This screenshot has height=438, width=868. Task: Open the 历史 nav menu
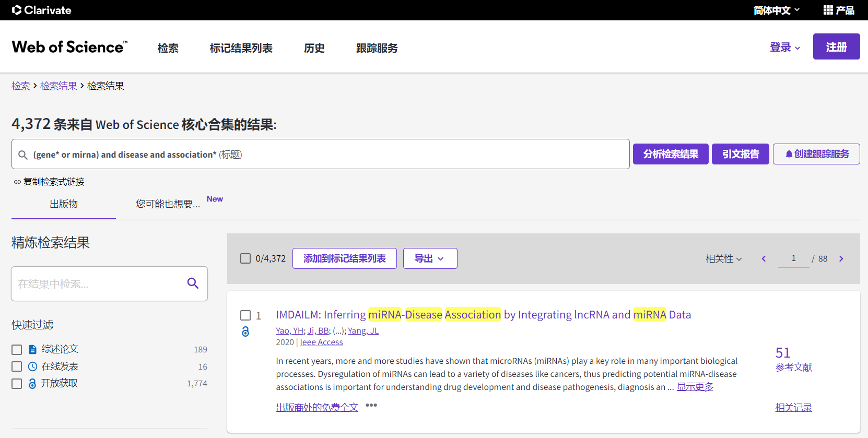pos(314,48)
